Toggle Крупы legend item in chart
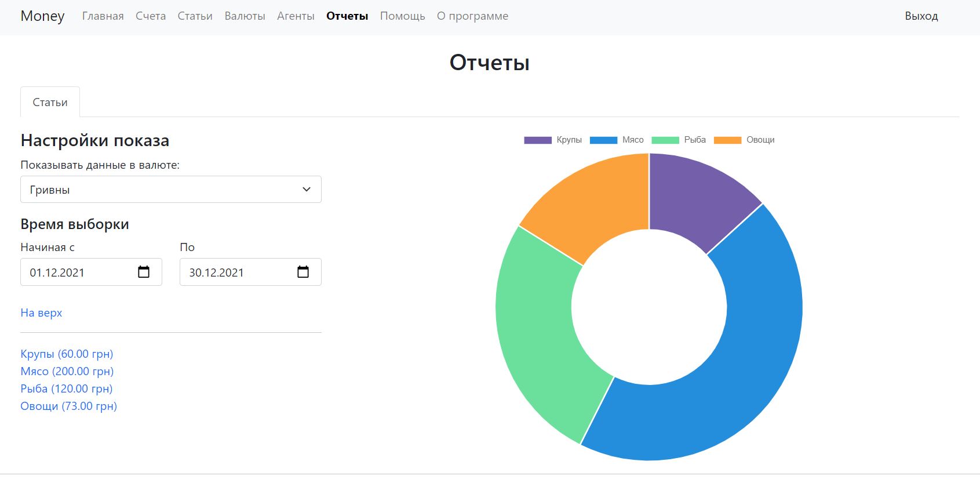This screenshot has width=980, height=494. click(x=553, y=140)
